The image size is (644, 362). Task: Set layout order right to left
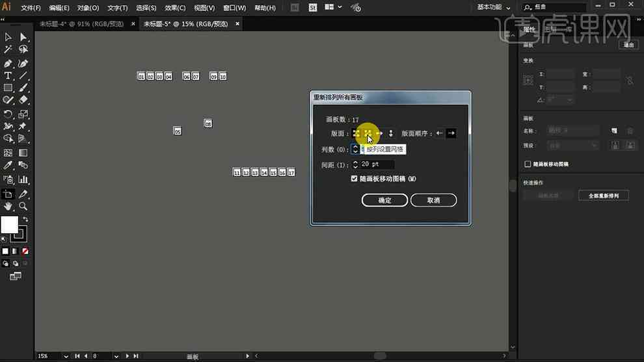[439, 133]
